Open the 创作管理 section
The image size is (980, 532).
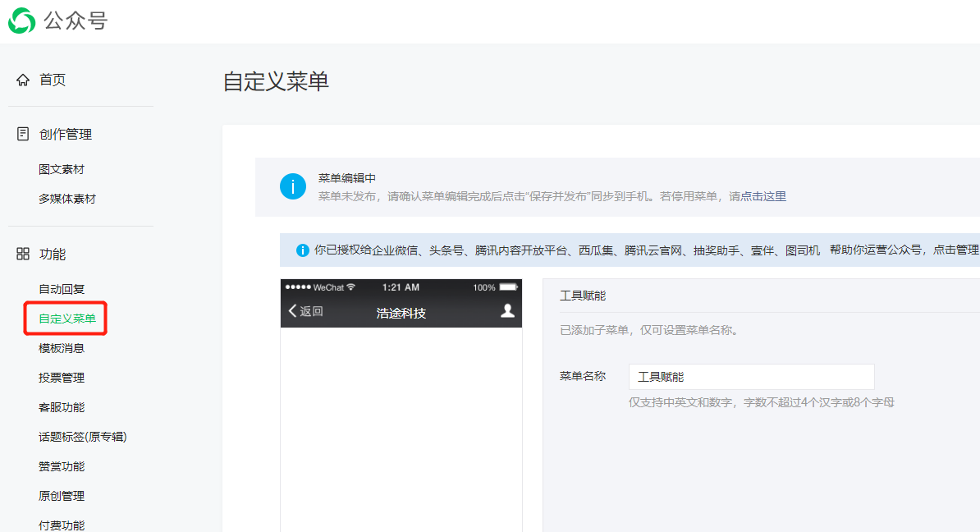66,134
